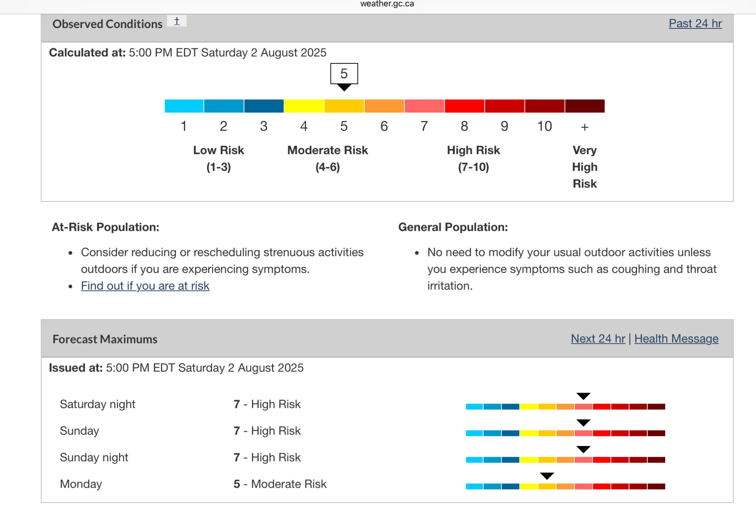The image size is (756, 532).
Task: Click the Monday 5 - Moderate Risk text
Action: pyautogui.click(x=280, y=484)
